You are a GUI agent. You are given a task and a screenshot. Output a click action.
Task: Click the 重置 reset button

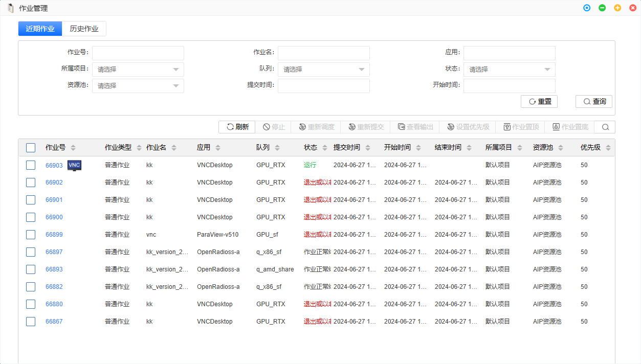tap(539, 102)
